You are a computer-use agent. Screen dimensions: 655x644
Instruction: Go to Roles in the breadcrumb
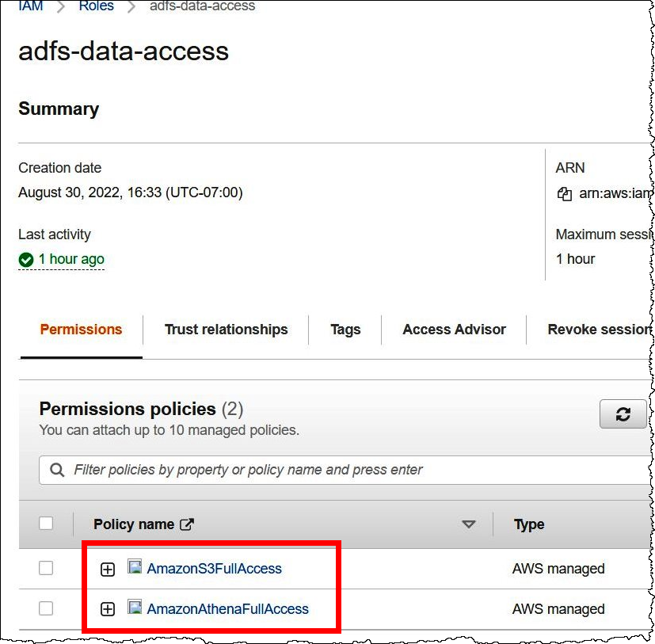(96, 6)
